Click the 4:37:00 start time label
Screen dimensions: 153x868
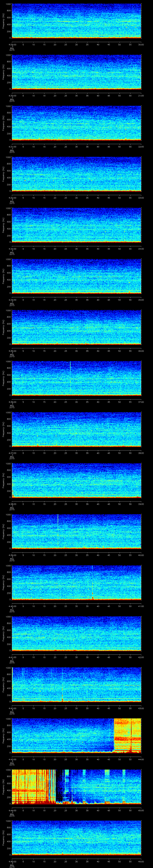pyautogui.click(x=12, y=453)
